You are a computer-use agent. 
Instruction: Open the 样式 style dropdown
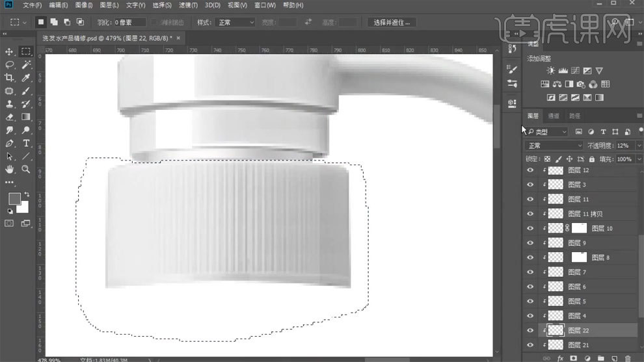pos(235,22)
